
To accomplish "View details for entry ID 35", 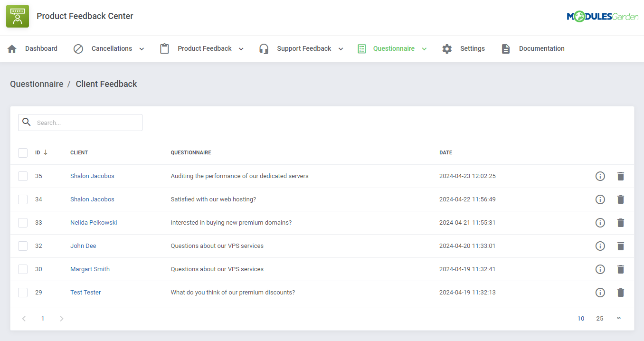I will 600,176.
